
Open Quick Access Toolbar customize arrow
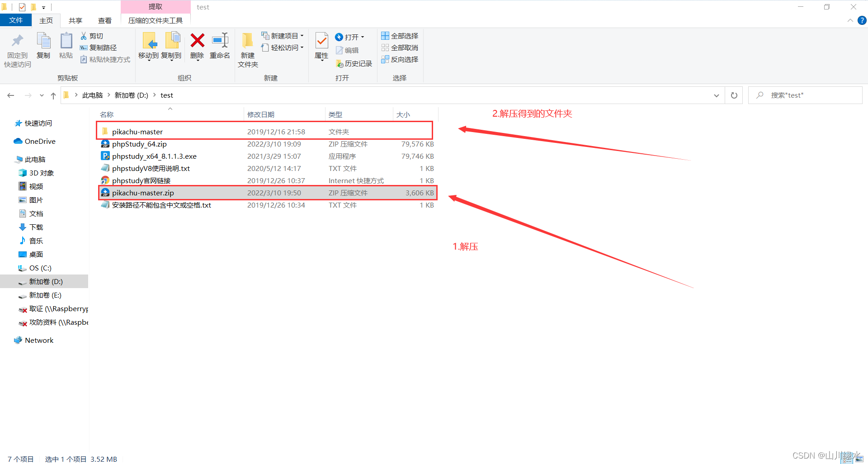pyautogui.click(x=43, y=7)
